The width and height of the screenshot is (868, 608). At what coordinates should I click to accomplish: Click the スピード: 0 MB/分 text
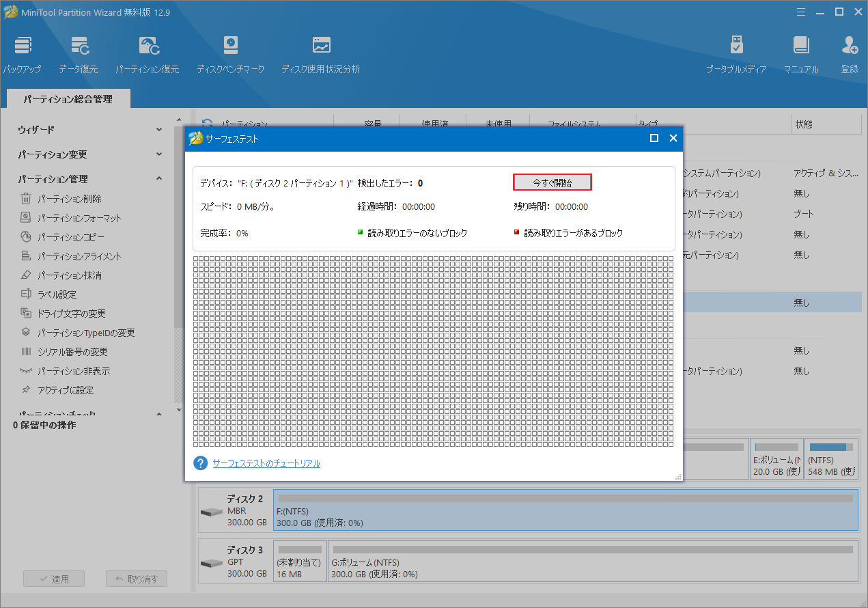[x=238, y=206]
